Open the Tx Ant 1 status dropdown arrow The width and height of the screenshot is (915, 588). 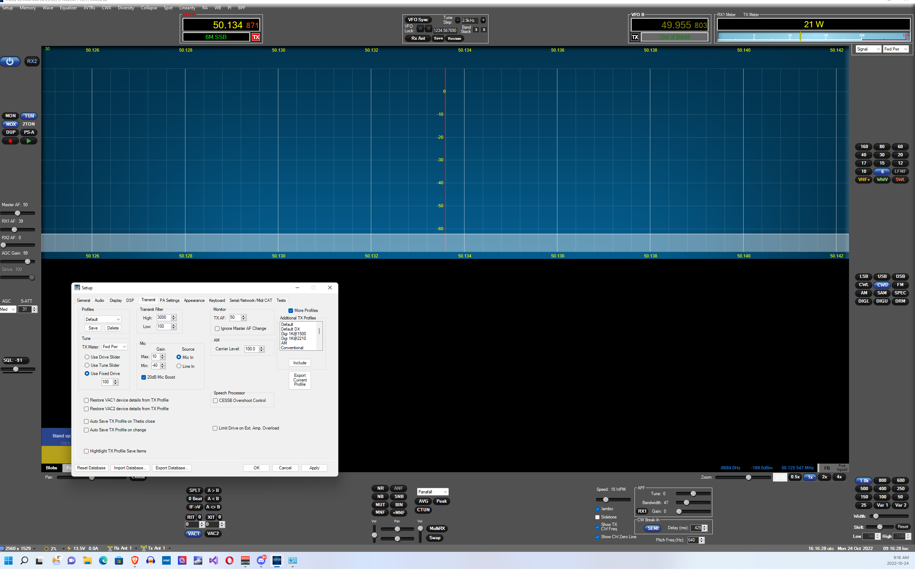coord(170,549)
